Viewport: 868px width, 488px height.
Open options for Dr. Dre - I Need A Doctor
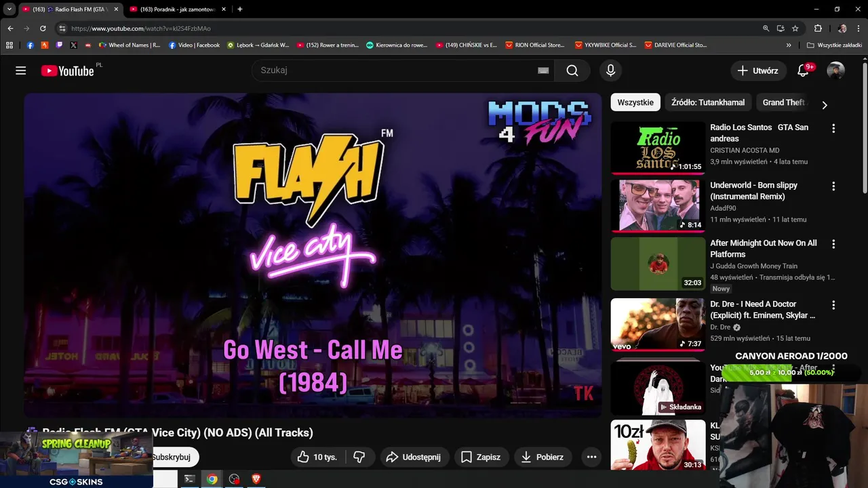pos(833,305)
